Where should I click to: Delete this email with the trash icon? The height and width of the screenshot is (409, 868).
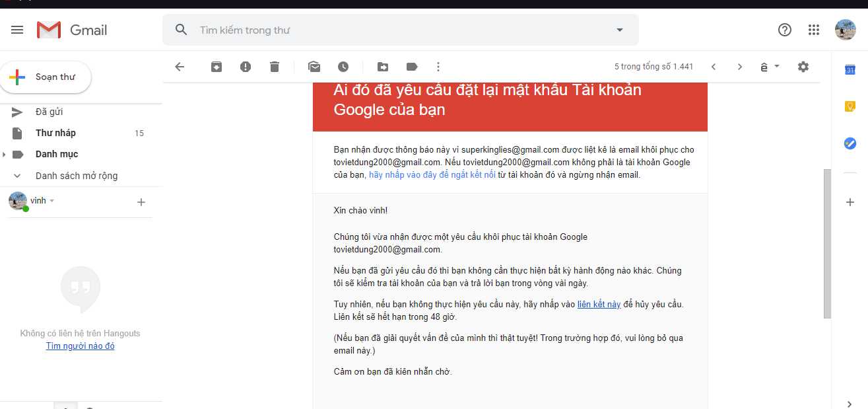(x=275, y=67)
